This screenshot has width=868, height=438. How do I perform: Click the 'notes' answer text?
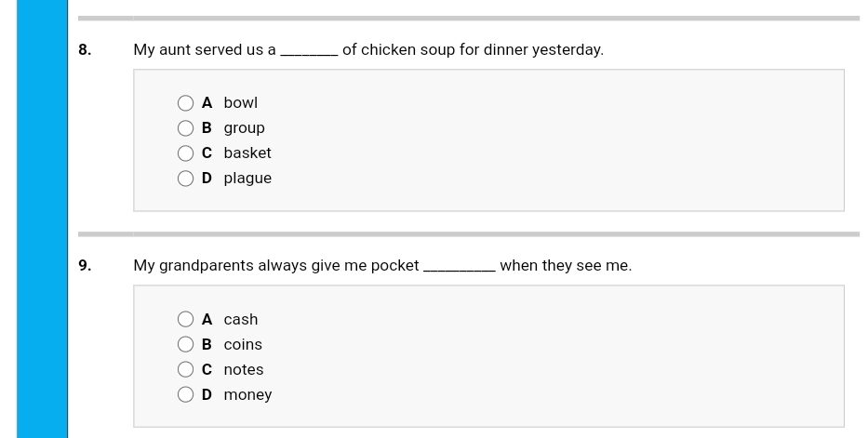click(244, 370)
